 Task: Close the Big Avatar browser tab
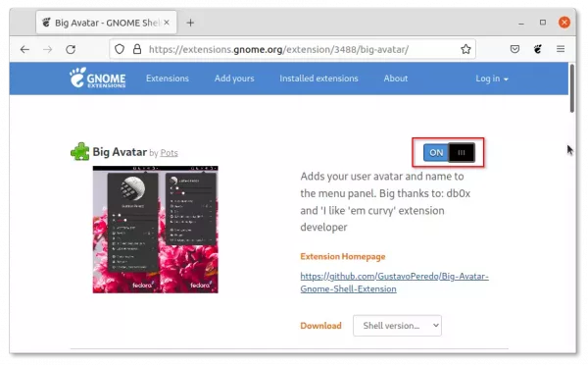pos(167,23)
